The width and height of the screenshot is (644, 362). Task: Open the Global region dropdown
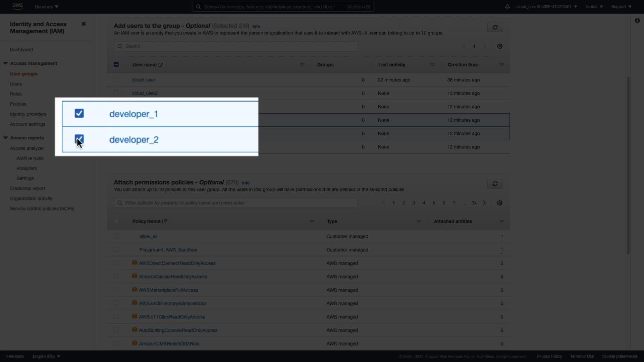(x=594, y=7)
